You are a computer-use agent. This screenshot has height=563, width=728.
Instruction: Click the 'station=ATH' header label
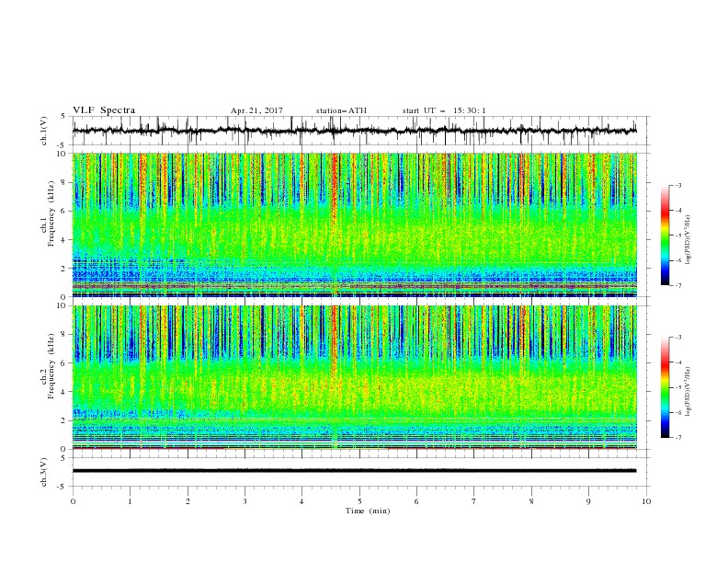click(341, 110)
